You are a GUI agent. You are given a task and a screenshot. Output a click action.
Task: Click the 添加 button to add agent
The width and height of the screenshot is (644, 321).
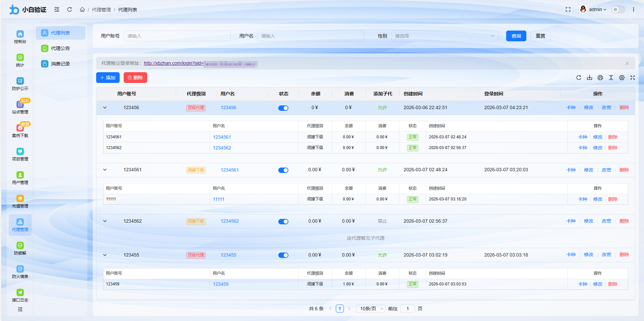coord(108,78)
